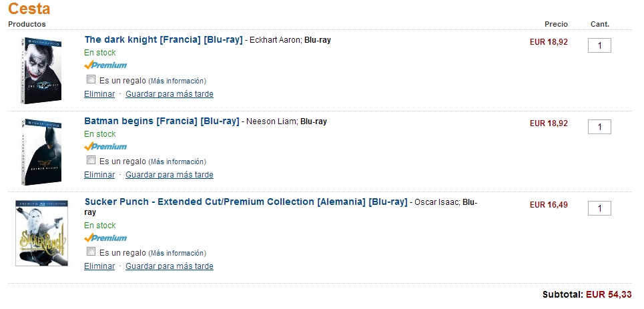Select the quantity field for The dark knight

(x=600, y=45)
